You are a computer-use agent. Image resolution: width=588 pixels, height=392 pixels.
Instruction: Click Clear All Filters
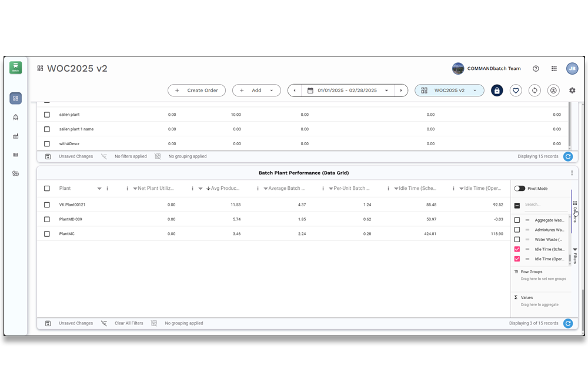tap(128, 323)
